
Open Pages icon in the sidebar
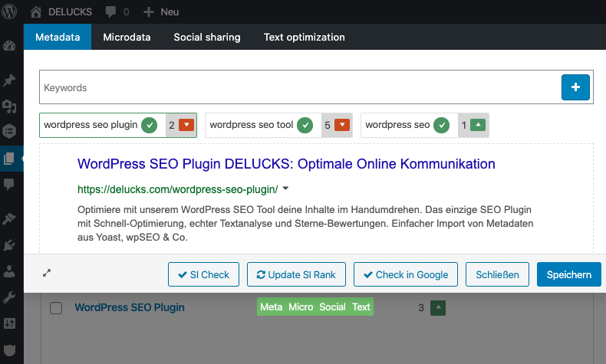[10, 159]
